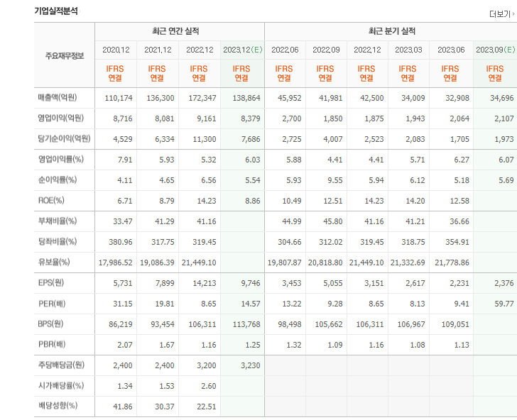Image resolution: width=517 pixels, height=420 pixels.
Task: Select the 영업이익(억원) row label
Action: (x=60, y=118)
